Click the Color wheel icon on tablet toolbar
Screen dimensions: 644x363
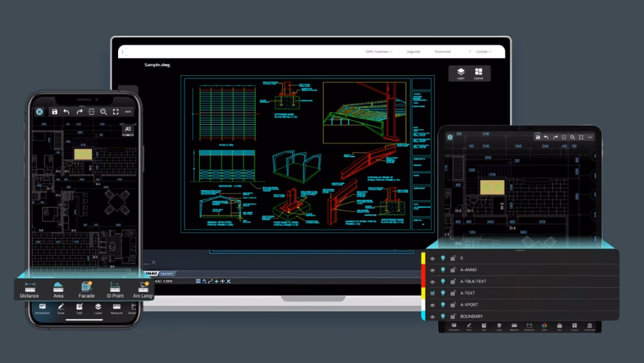pos(544,326)
